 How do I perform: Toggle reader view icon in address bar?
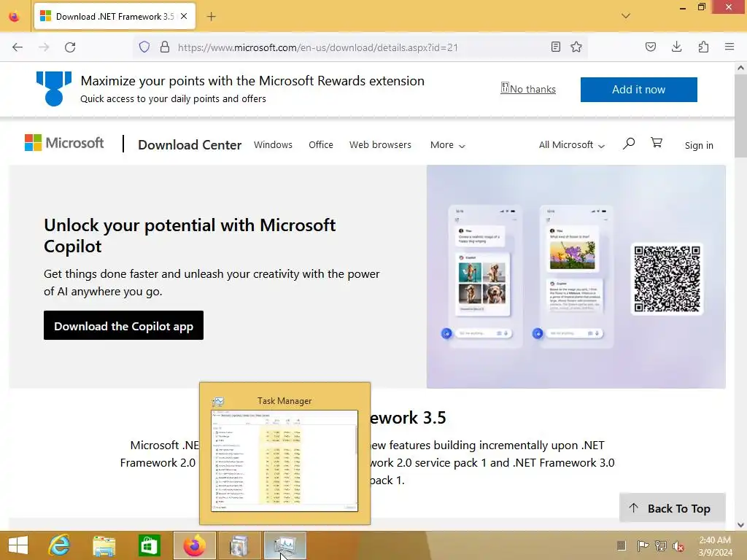tap(555, 47)
